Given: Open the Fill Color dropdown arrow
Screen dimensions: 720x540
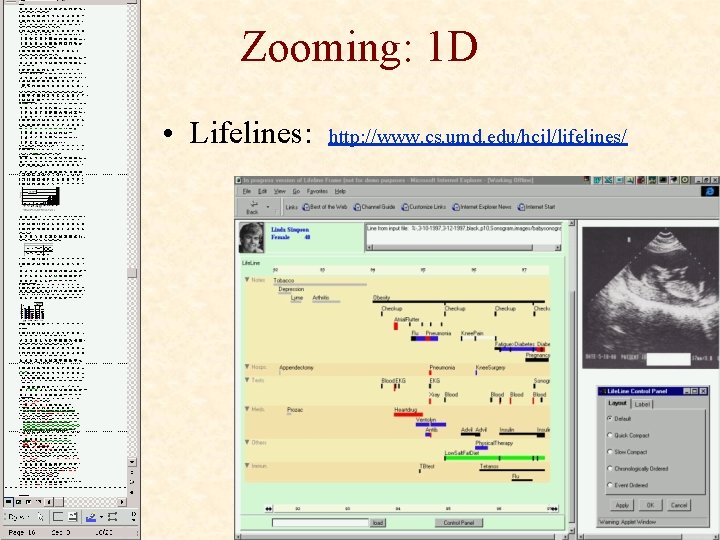Looking at the screenshot, I should click(x=101, y=517).
